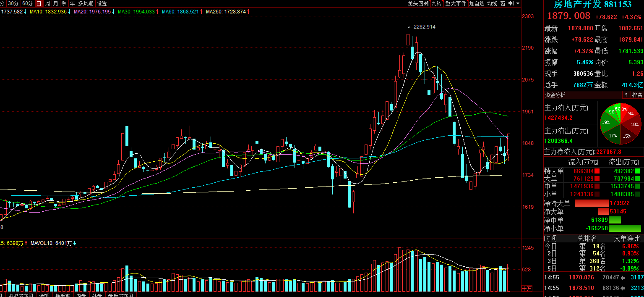Viewport: 644px width, 297px height.
Task: Open the 设置 settings for chart periods
Action: [x=102, y=3]
